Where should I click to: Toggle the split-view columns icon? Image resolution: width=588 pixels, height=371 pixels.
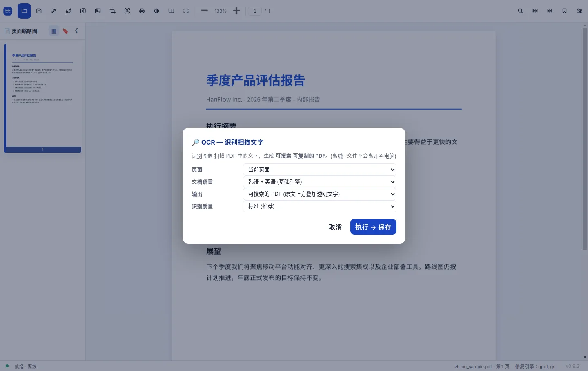171,11
